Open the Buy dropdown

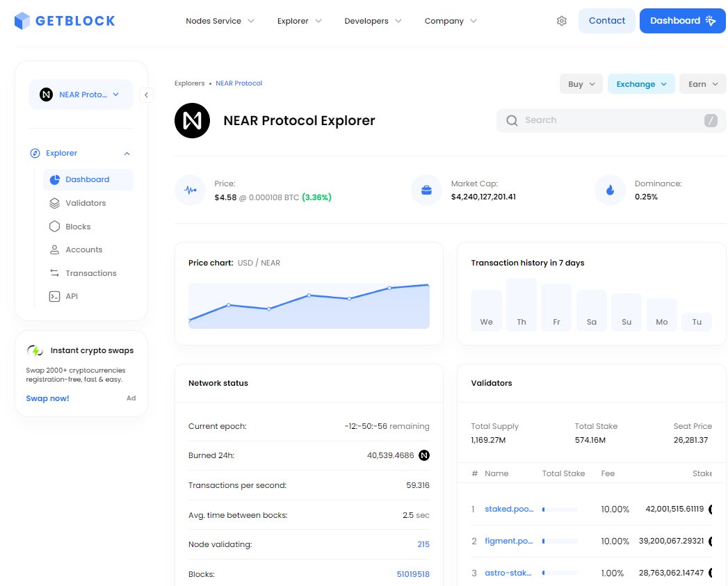pos(581,83)
